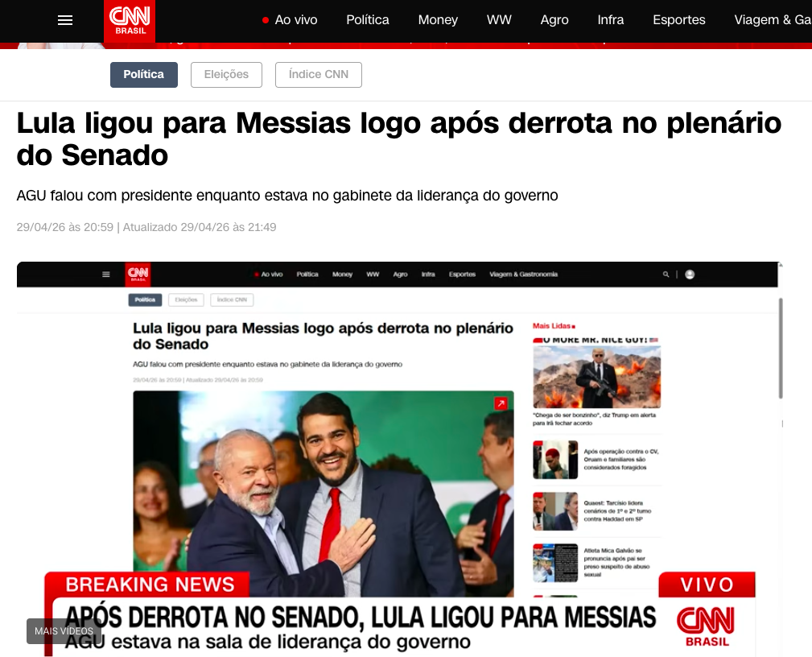The width and height of the screenshot is (812, 657).
Task: Click the user profile icon in video
Action: click(x=690, y=275)
